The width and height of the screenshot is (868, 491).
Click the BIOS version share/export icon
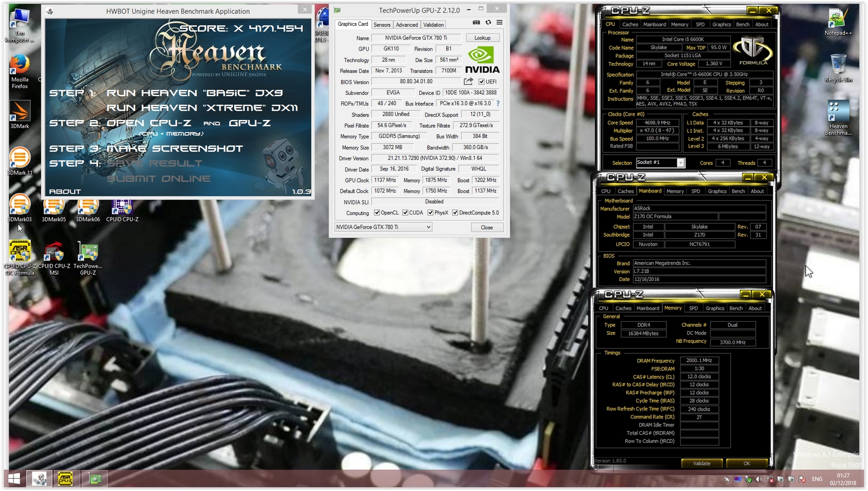click(468, 81)
